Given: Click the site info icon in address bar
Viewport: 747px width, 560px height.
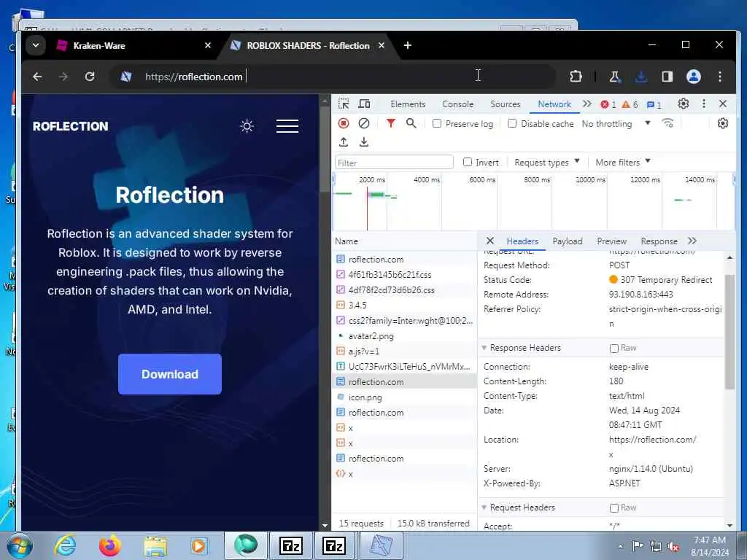Looking at the screenshot, I should (125, 76).
